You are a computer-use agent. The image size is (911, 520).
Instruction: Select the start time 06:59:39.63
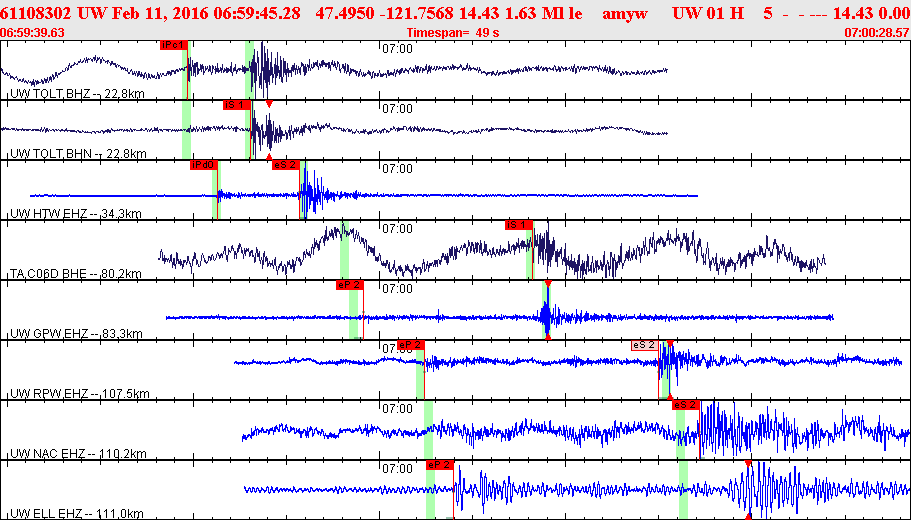click(x=33, y=33)
